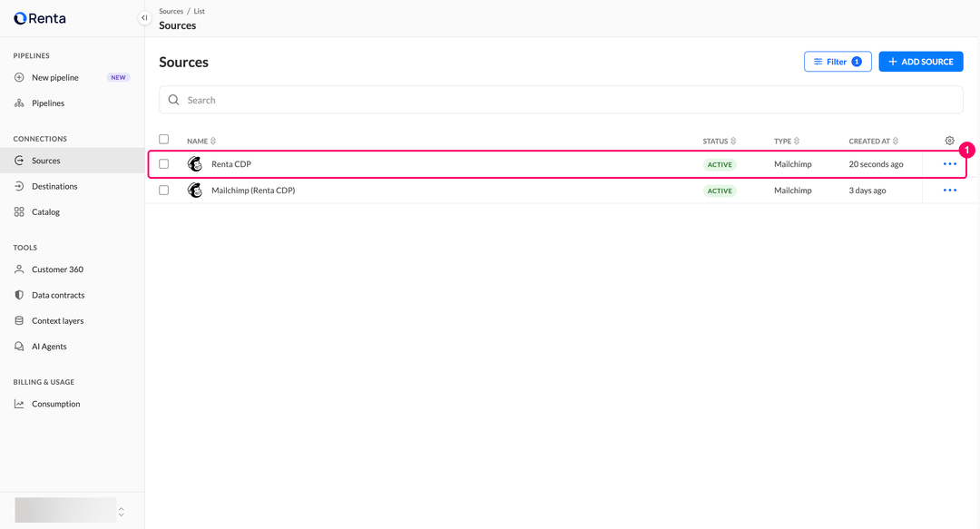
Task: Click the Context layers database icon
Action: [19, 321]
